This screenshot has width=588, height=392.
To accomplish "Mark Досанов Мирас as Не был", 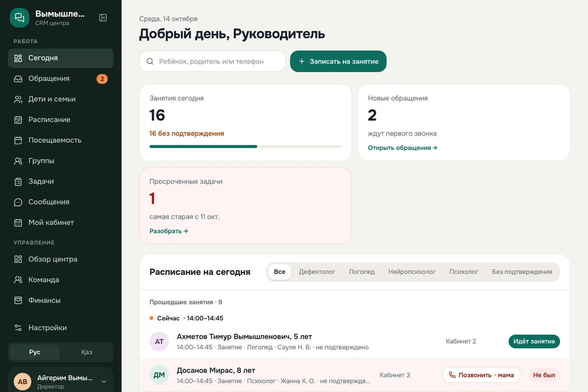I will [x=544, y=375].
